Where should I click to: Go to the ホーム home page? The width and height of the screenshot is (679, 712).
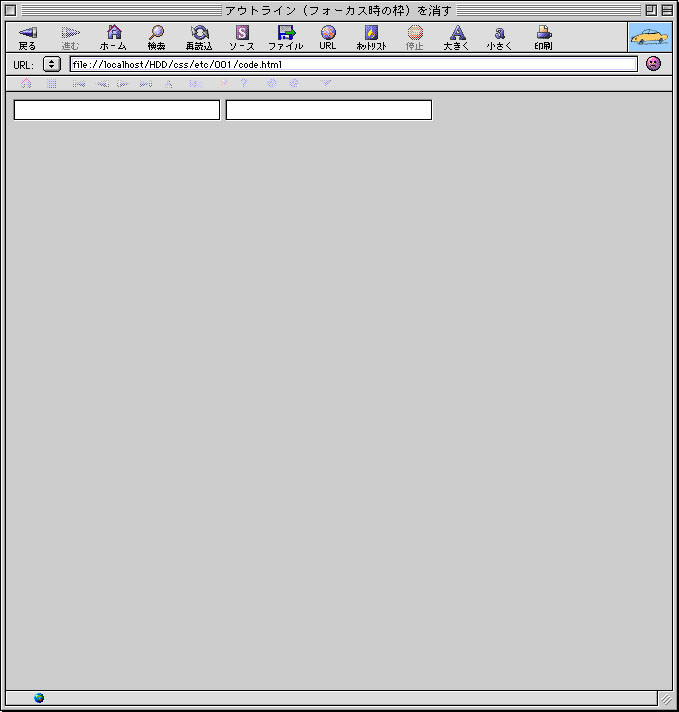click(x=113, y=38)
